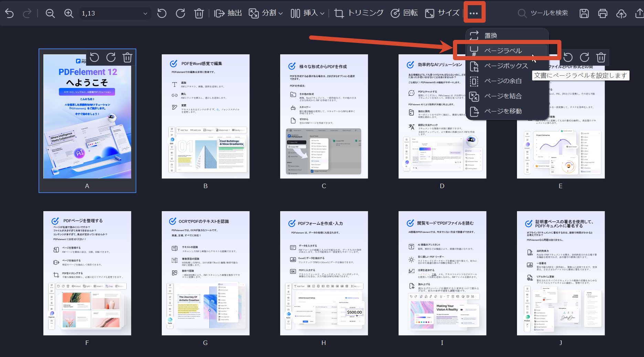Click the ツールを検索 search field
Image resolution: width=644 pixels, height=357 pixels.
[544, 13]
